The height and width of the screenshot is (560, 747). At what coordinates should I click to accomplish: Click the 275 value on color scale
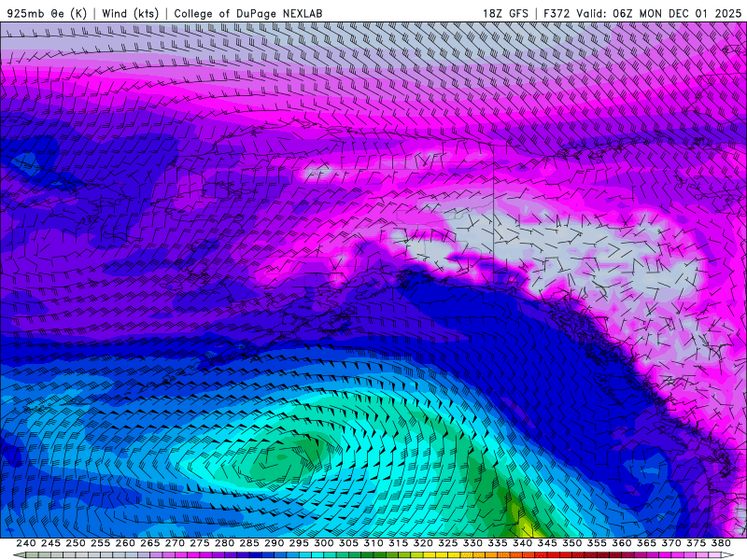click(200, 543)
